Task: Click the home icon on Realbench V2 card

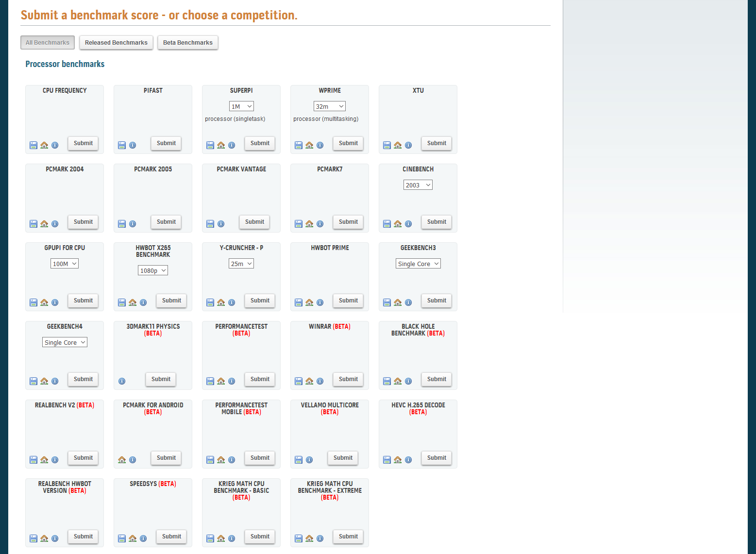Action: (x=44, y=460)
